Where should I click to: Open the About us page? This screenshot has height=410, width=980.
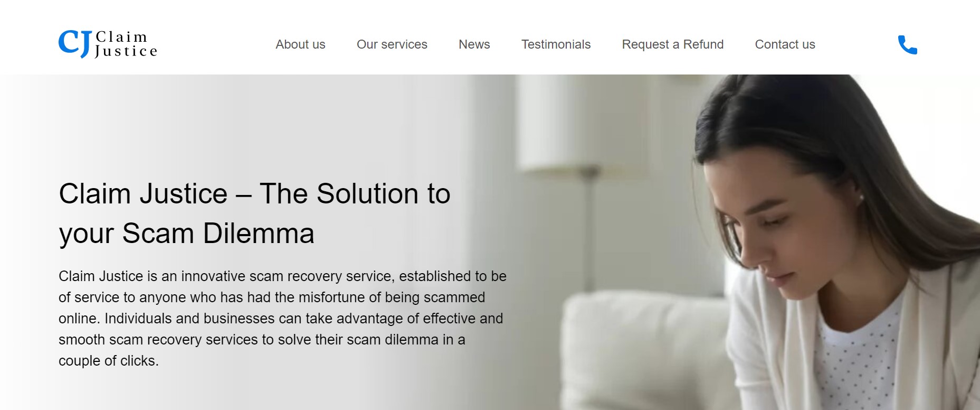point(300,44)
